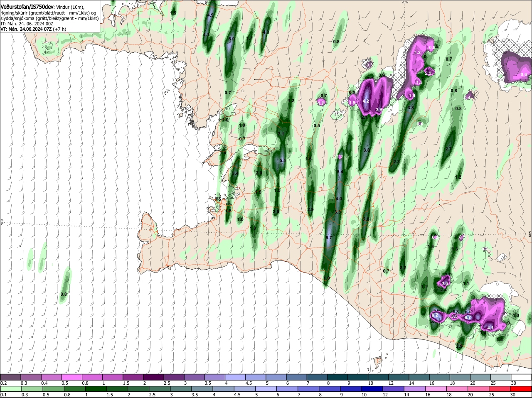
Task: Click the red rain-legend swatch labeled 30
Action: coord(521,389)
